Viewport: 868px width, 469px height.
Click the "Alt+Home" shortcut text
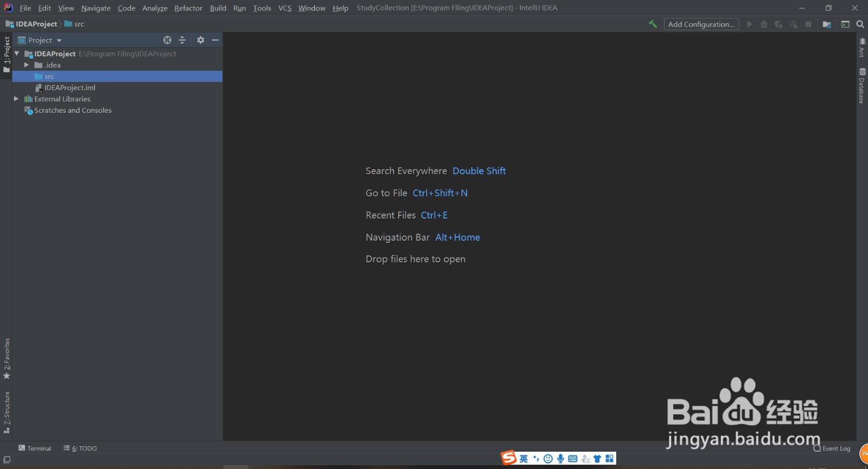pyautogui.click(x=457, y=237)
